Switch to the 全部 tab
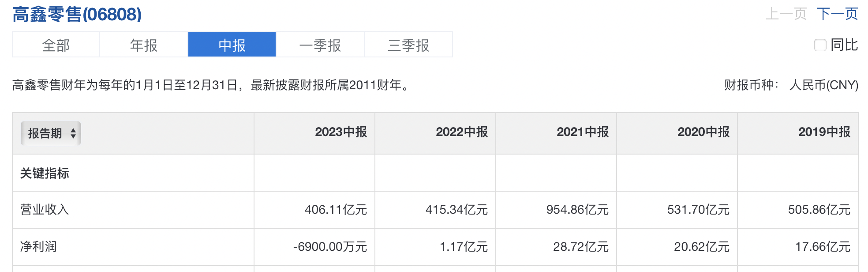Viewport: 868px width, 272px height. coord(56,45)
